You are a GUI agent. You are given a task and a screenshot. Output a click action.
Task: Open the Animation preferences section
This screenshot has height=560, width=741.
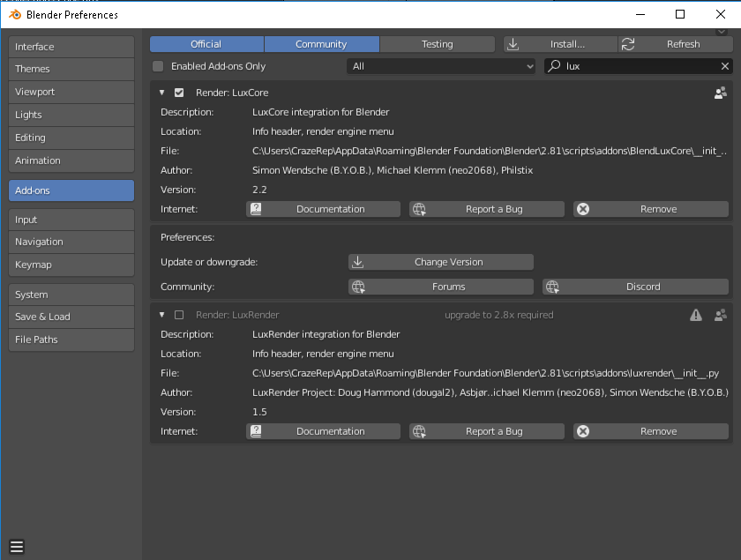point(71,161)
